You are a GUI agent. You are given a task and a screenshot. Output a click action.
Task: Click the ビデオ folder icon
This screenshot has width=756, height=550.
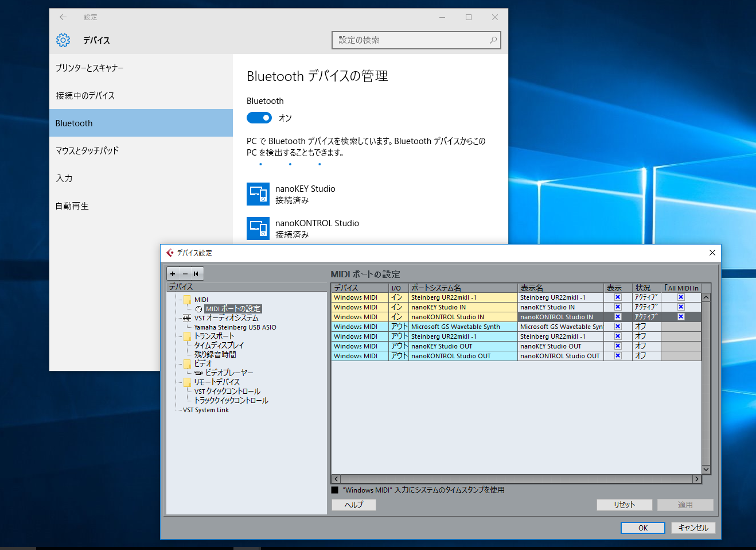coord(187,364)
